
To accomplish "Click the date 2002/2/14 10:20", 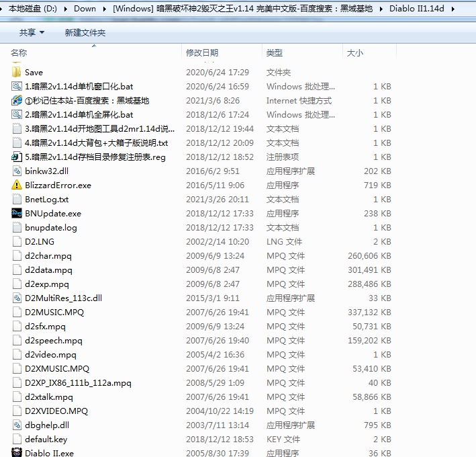I will (x=218, y=241).
